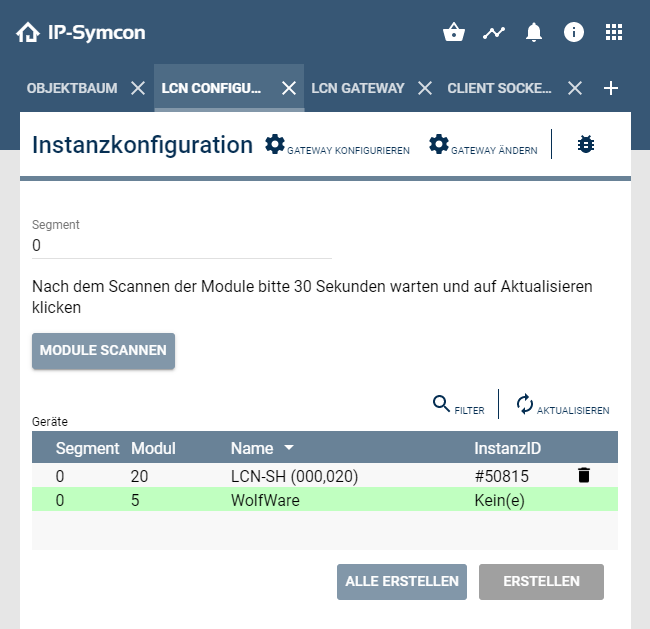Click the debug bug icon
Screen dimensions: 650x629
pos(586,145)
